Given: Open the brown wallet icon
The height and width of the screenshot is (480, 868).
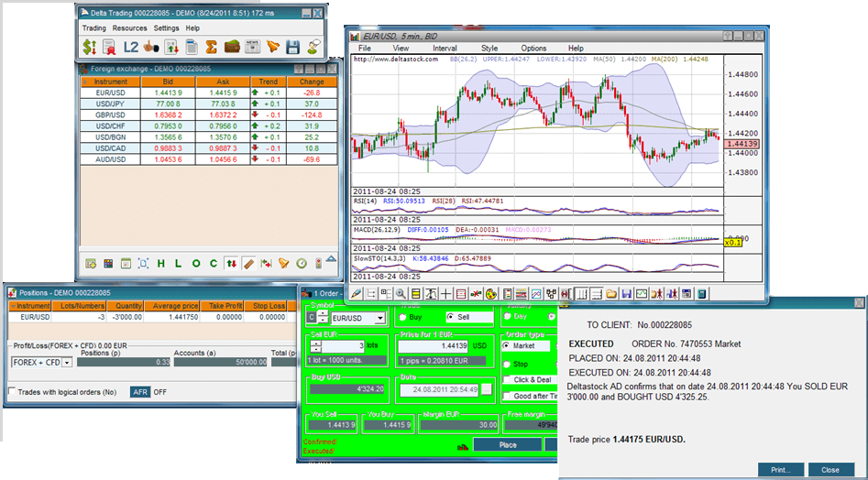Looking at the screenshot, I should [x=231, y=47].
